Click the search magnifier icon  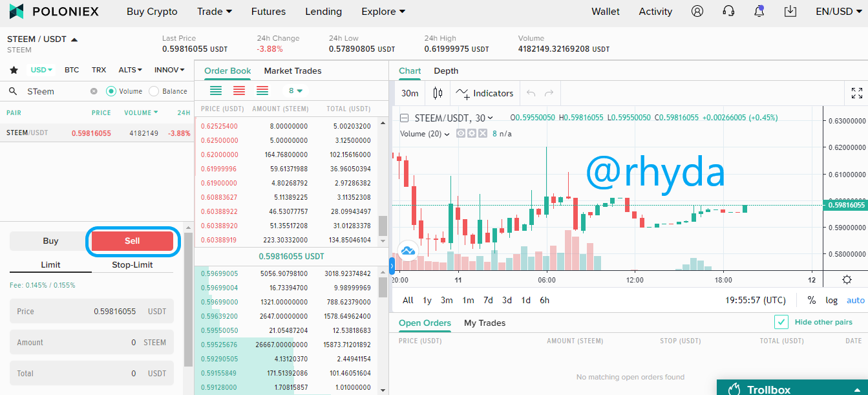coord(13,91)
